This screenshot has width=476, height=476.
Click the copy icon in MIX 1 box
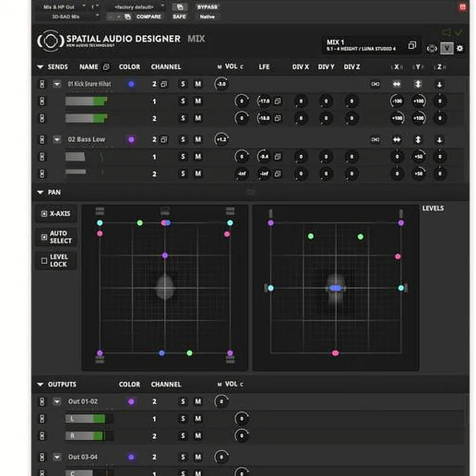[412, 46]
